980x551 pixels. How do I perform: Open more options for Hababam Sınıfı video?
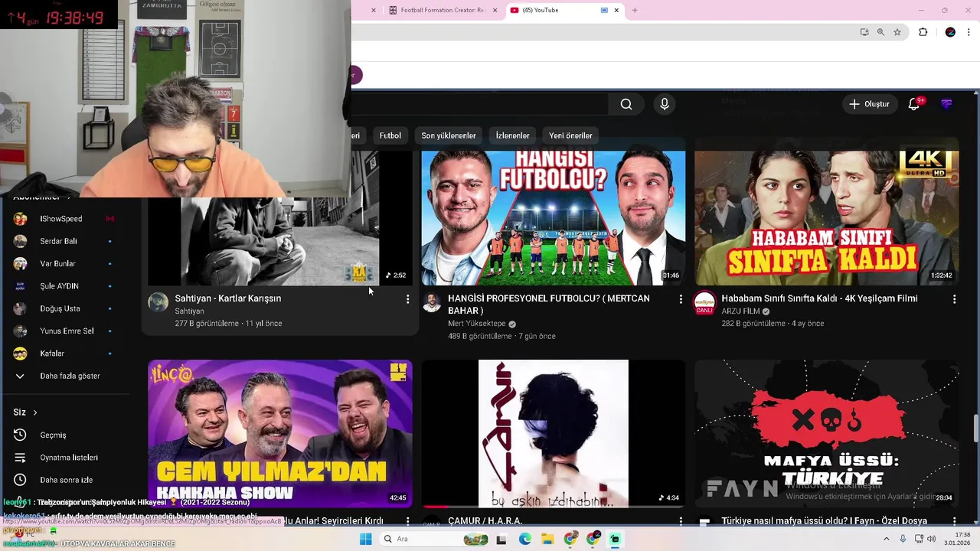(954, 299)
